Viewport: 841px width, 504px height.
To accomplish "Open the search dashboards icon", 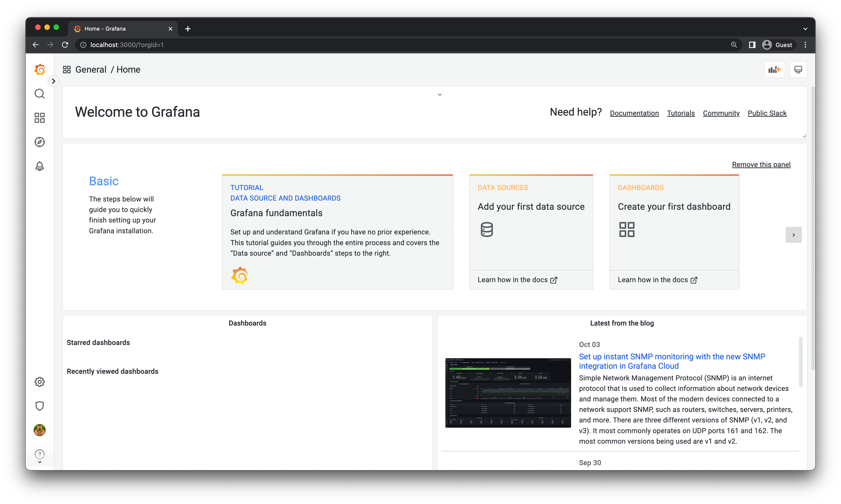I will pos(40,94).
